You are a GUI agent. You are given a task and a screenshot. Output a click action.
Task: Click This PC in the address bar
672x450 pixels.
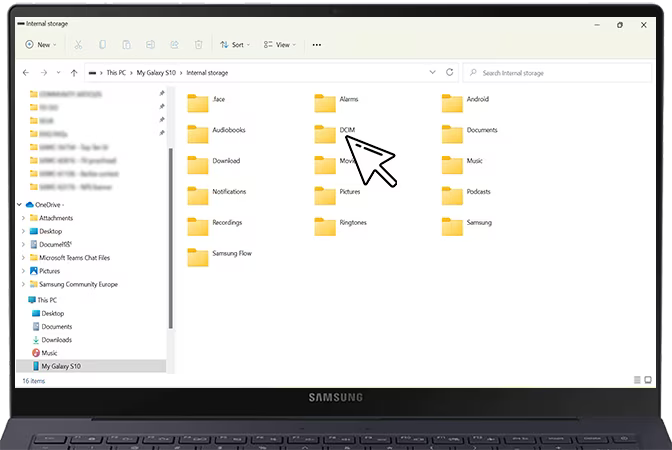[x=116, y=73]
